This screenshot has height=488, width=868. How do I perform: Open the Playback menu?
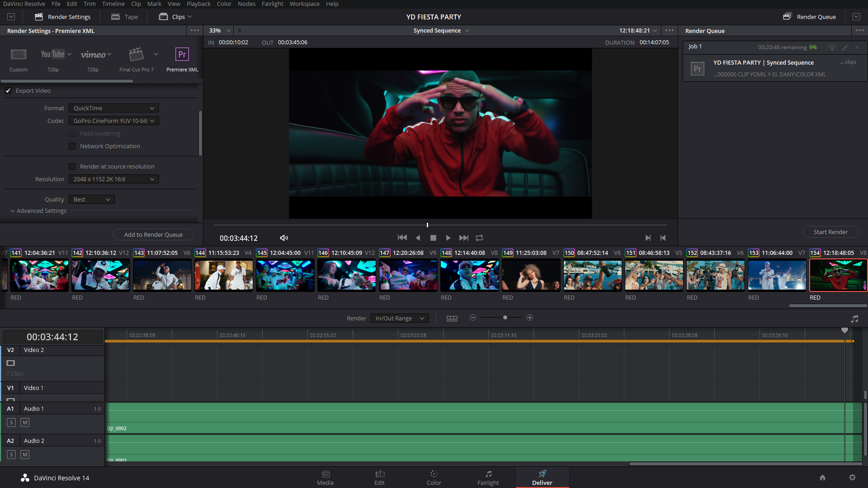(x=198, y=4)
